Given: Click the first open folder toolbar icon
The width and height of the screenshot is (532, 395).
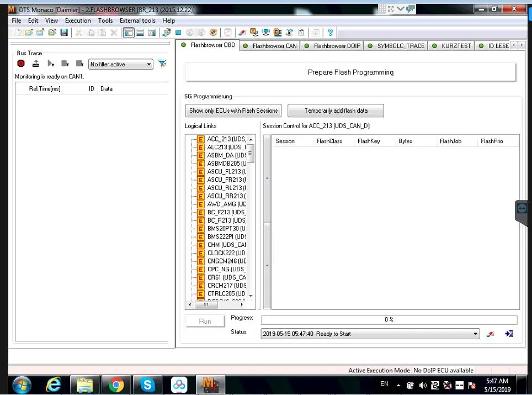Looking at the screenshot, I should tap(29, 33).
